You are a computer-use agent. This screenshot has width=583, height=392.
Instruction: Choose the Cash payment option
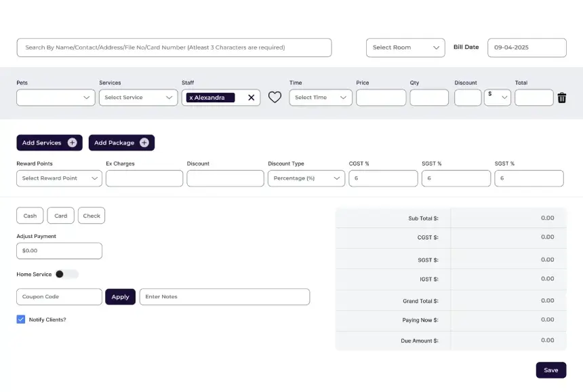[x=30, y=216]
